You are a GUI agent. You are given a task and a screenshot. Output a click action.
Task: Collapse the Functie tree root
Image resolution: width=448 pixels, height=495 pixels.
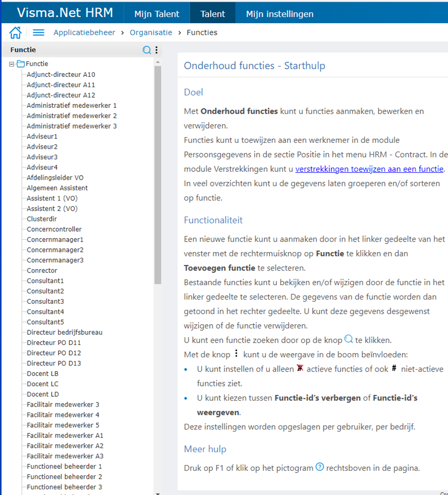pyautogui.click(x=12, y=63)
